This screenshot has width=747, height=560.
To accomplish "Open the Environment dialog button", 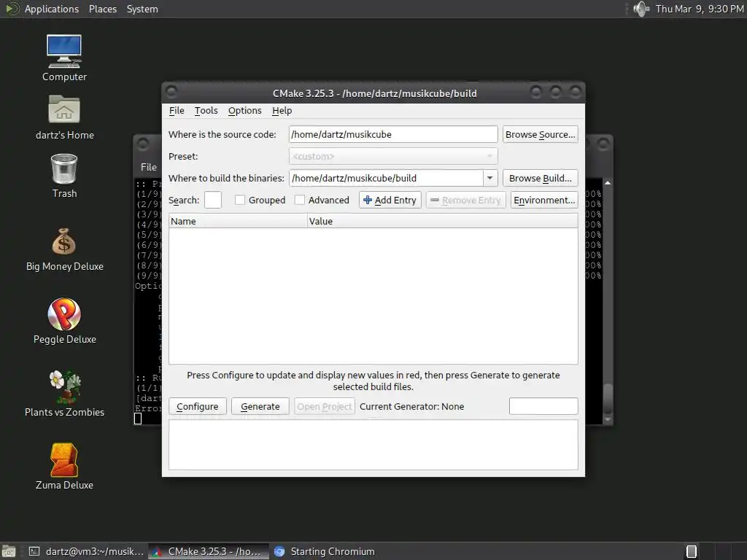I will pyautogui.click(x=544, y=200).
